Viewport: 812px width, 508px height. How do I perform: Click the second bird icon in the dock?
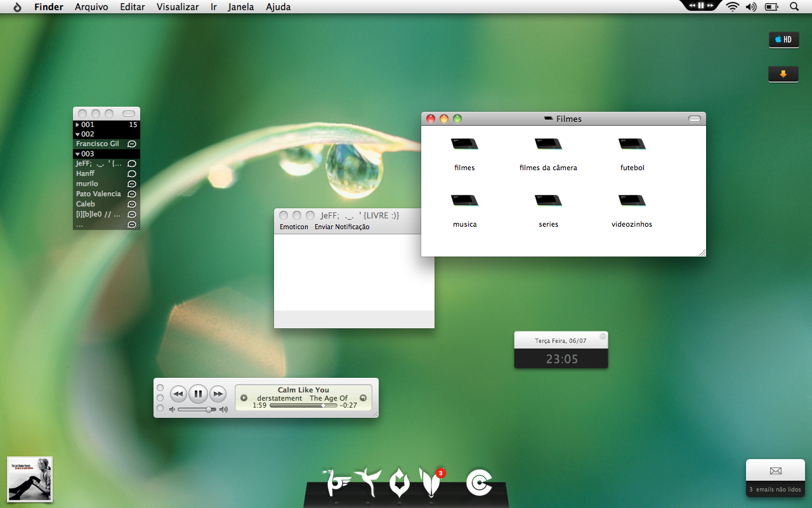pos(367,483)
